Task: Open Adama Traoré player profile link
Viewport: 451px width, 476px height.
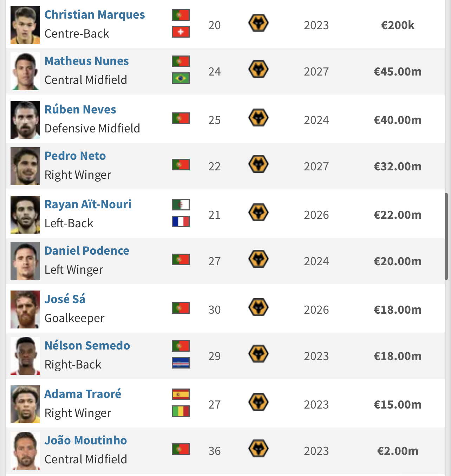Action: pyautogui.click(x=83, y=394)
